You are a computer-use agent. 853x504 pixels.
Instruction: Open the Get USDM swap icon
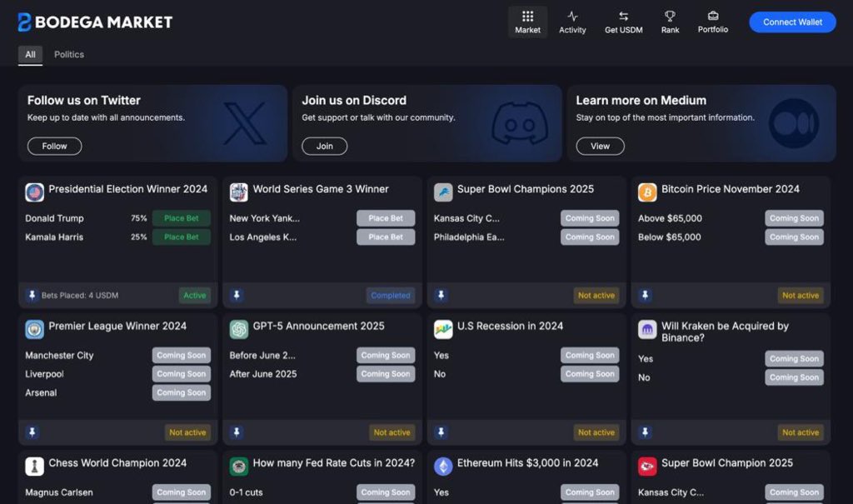(623, 17)
